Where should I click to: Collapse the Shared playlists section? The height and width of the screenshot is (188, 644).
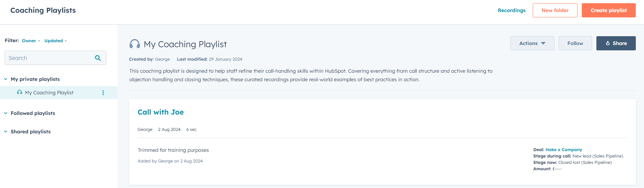(x=6, y=132)
